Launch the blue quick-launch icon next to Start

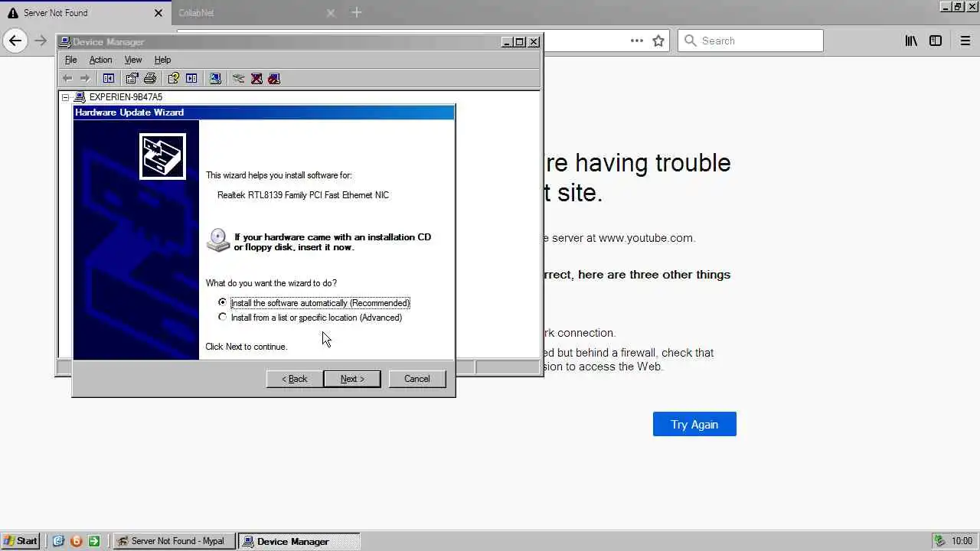pyautogui.click(x=58, y=541)
